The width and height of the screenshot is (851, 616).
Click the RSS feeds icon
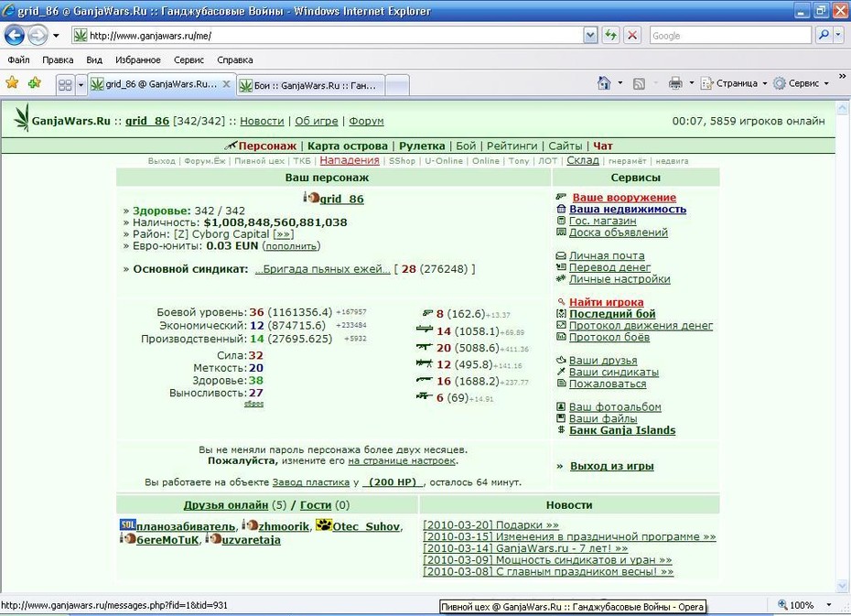click(639, 83)
